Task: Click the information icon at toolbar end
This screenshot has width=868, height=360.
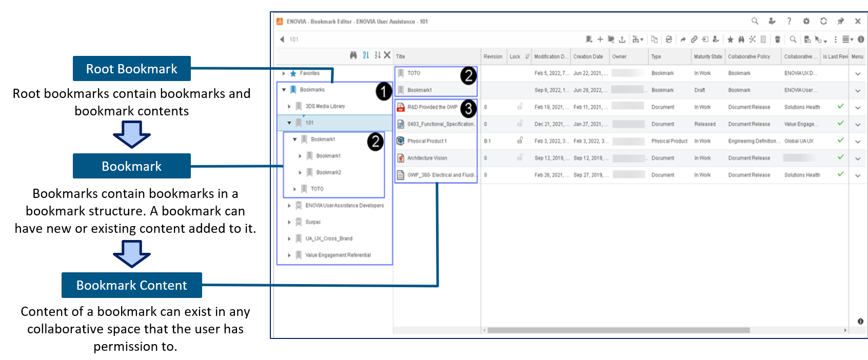Action: point(861,39)
